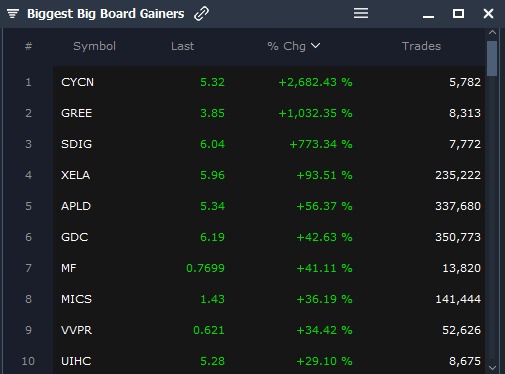Sort by the Trades column header
Image resolution: width=505 pixels, height=374 pixels.
pos(421,46)
